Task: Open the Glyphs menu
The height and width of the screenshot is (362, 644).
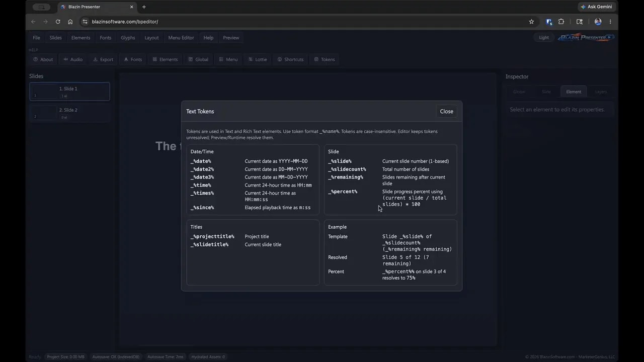Action: tap(128, 38)
